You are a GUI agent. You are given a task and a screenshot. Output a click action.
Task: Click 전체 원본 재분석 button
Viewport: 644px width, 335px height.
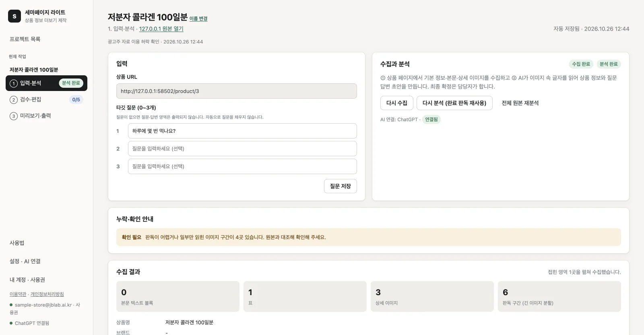coord(520,103)
